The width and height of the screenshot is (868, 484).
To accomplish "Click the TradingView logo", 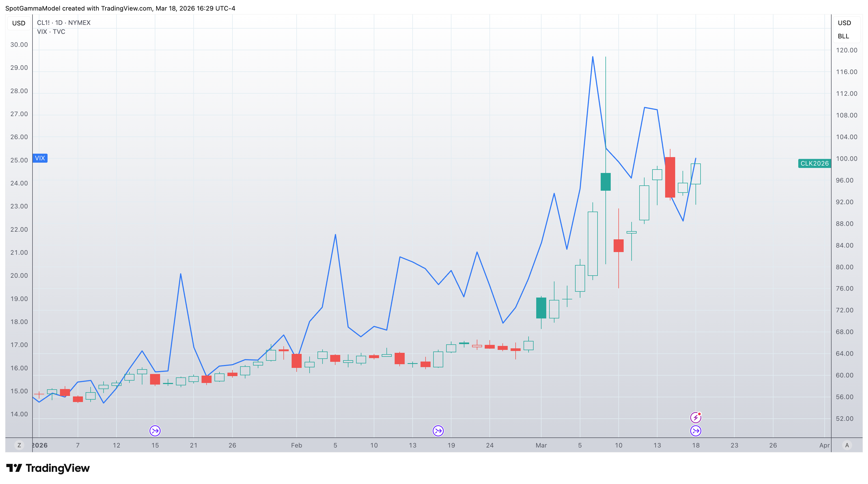I will pyautogui.click(x=48, y=468).
